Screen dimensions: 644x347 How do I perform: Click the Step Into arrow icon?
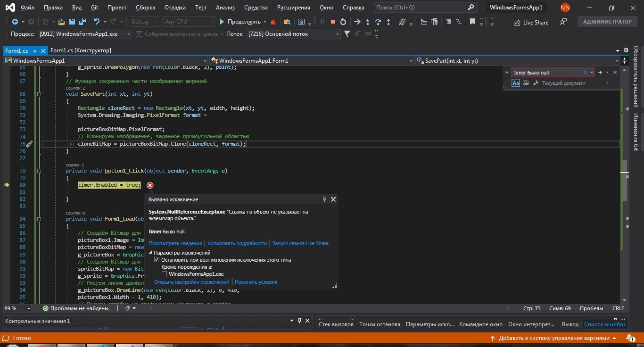368,22
